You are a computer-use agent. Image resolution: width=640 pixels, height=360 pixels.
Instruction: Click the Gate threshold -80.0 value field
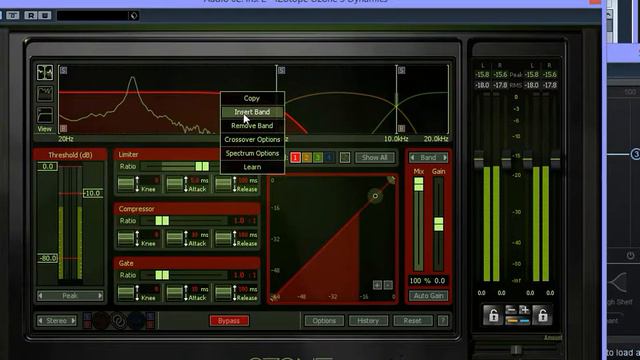(x=48, y=258)
